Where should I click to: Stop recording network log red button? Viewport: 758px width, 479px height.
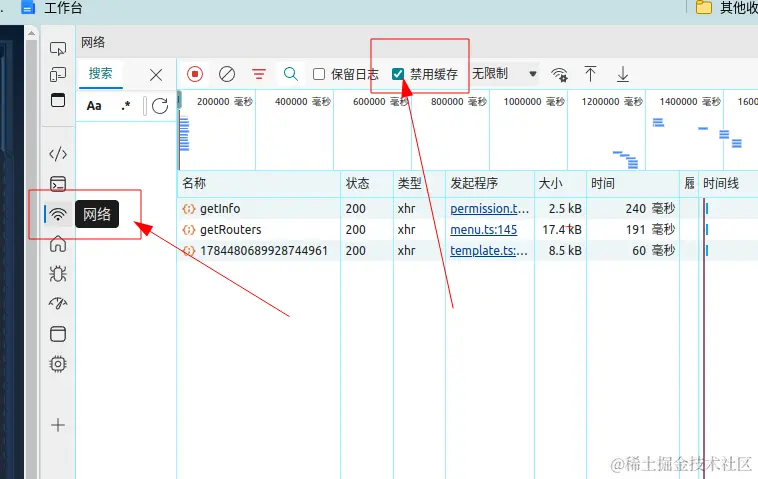pyautogui.click(x=195, y=74)
